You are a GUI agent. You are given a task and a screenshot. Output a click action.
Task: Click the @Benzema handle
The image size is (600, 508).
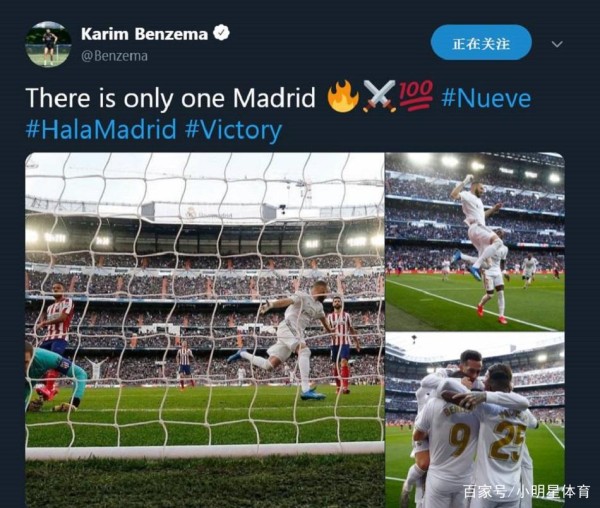pos(114,56)
